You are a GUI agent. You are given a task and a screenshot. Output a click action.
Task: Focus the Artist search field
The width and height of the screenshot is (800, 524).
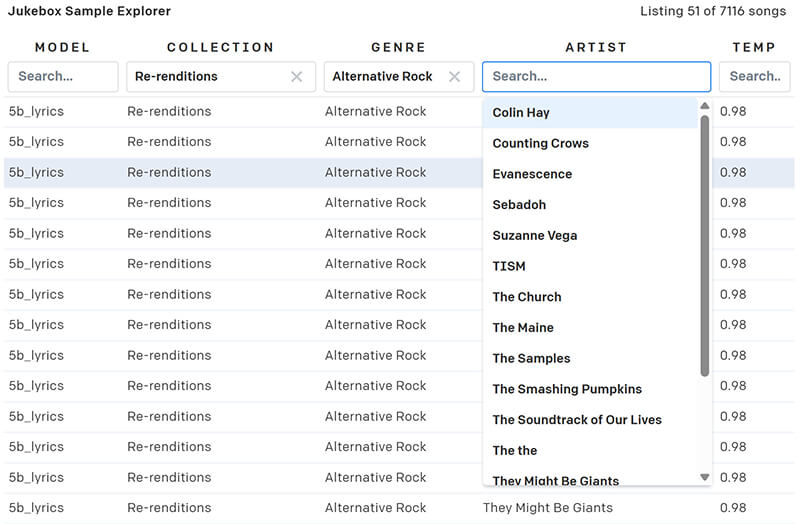[596, 77]
